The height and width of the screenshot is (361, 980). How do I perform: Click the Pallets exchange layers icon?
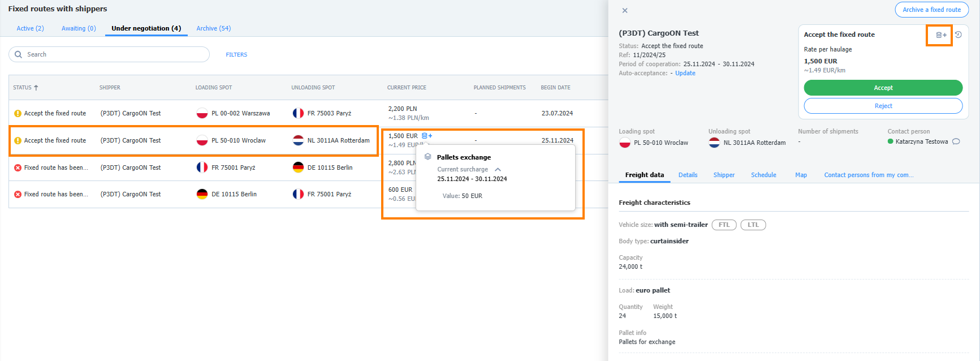click(428, 157)
